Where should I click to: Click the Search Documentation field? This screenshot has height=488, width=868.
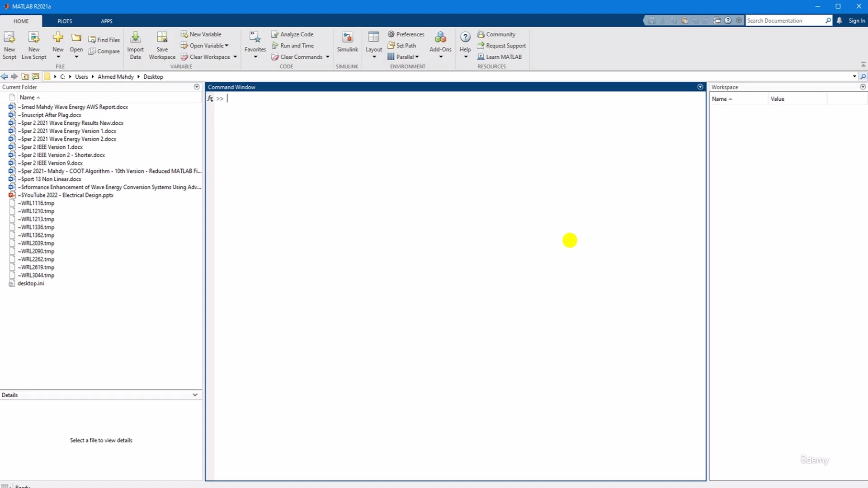click(784, 21)
